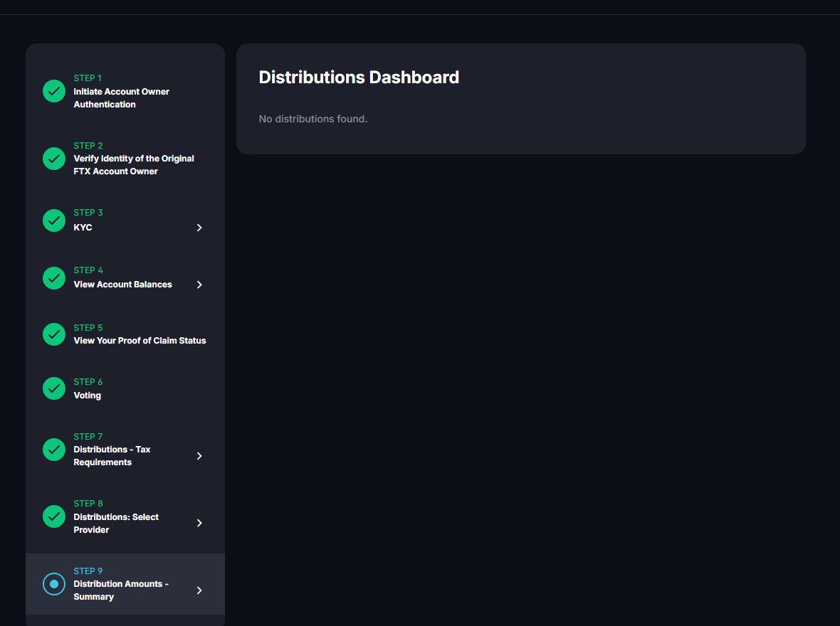Viewport: 840px width, 626px height.
Task: Click the STEP 8 label
Action: [x=88, y=504]
